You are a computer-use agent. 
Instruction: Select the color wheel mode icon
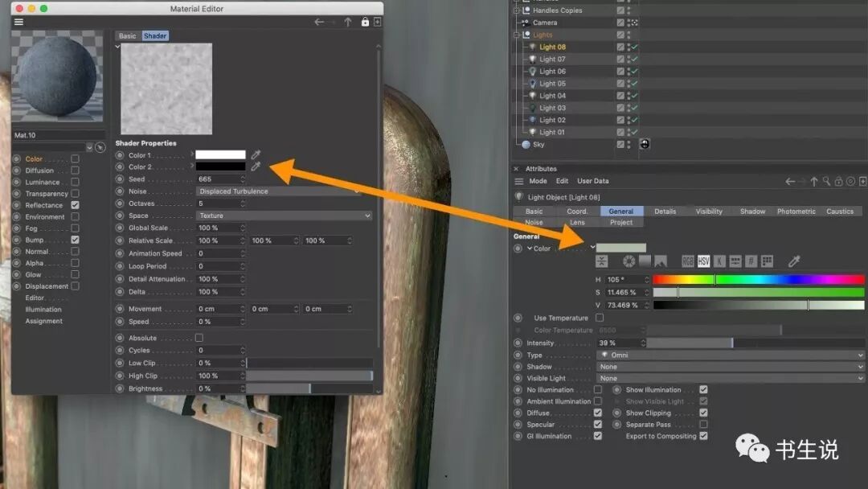(x=628, y=261)
